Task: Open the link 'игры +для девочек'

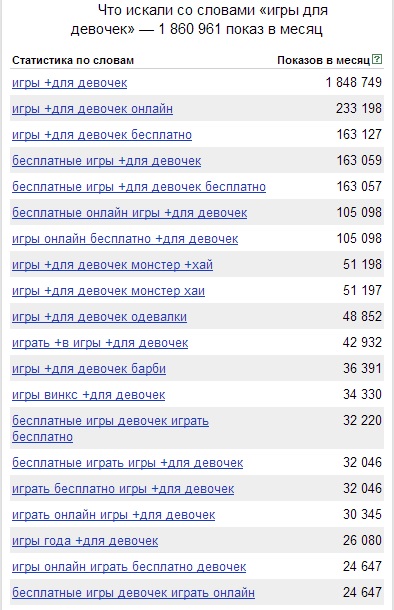Action: [70, 83]
